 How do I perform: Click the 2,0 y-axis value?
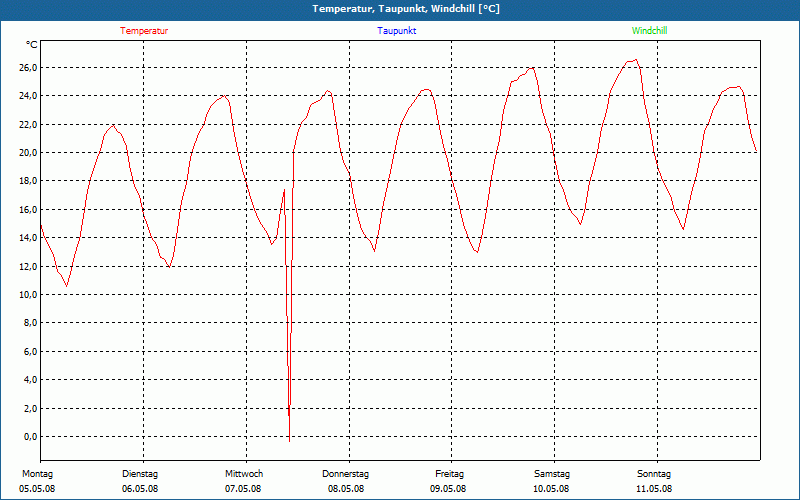point(30,408)
